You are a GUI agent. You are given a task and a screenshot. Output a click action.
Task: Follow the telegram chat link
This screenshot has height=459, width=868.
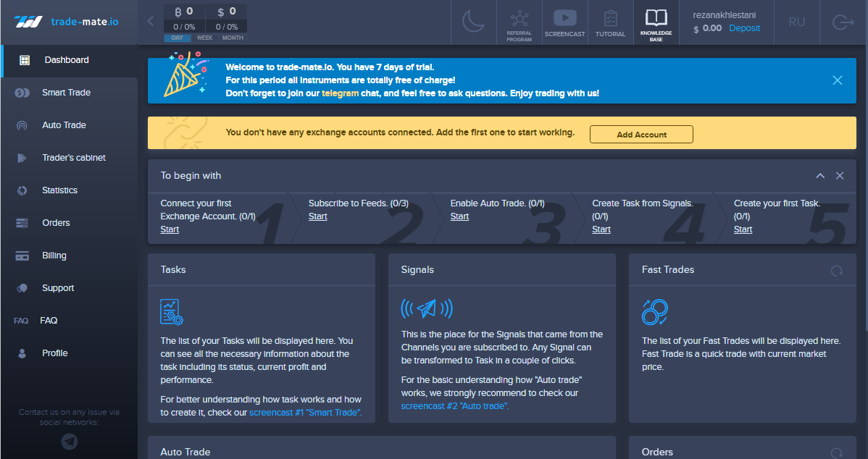coord(340,93)
